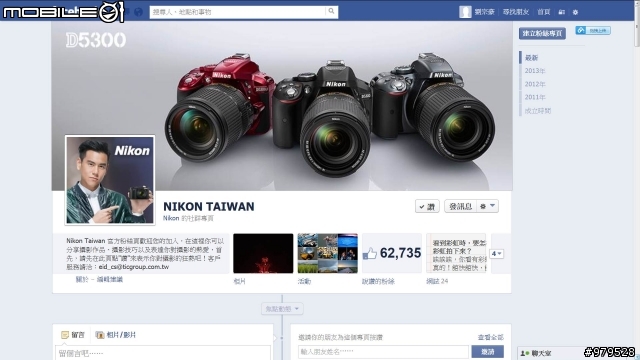Click the thumbs-up likes icon
This screenshot has height=360, width=640.
pos(370,254)
